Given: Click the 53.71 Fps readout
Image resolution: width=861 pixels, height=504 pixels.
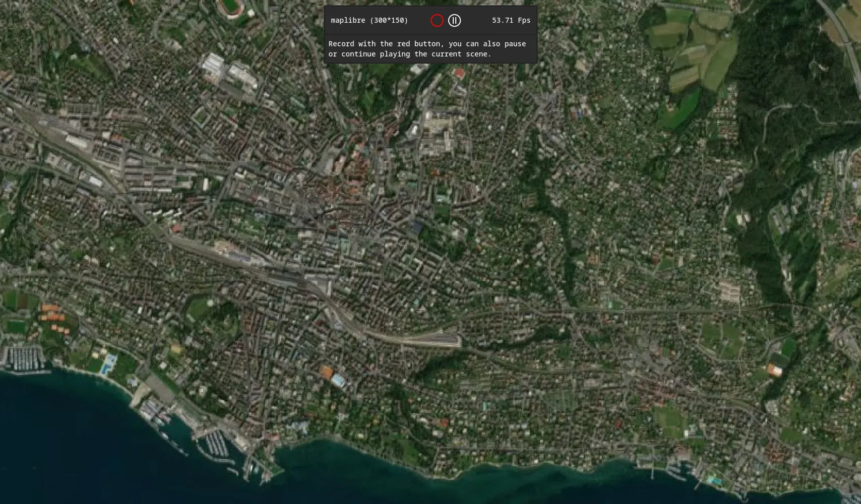Looking at the screenshot, I should [x=511, y=21].
